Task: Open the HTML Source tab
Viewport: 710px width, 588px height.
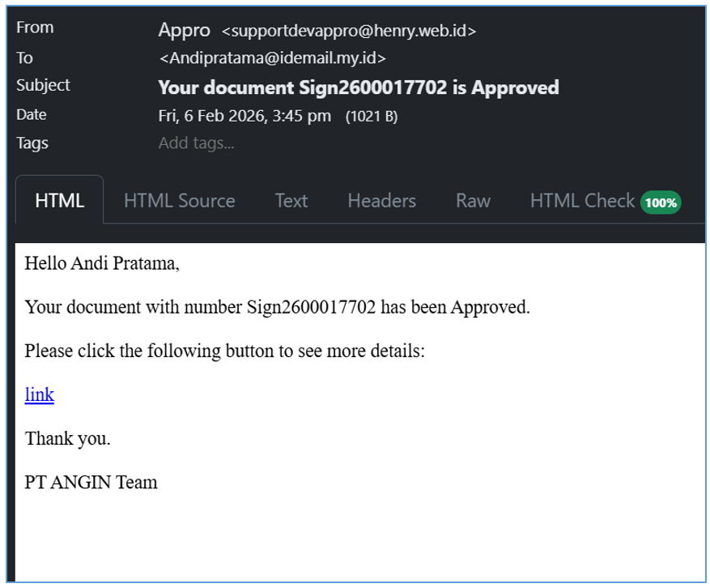Action: pos(179,201)
